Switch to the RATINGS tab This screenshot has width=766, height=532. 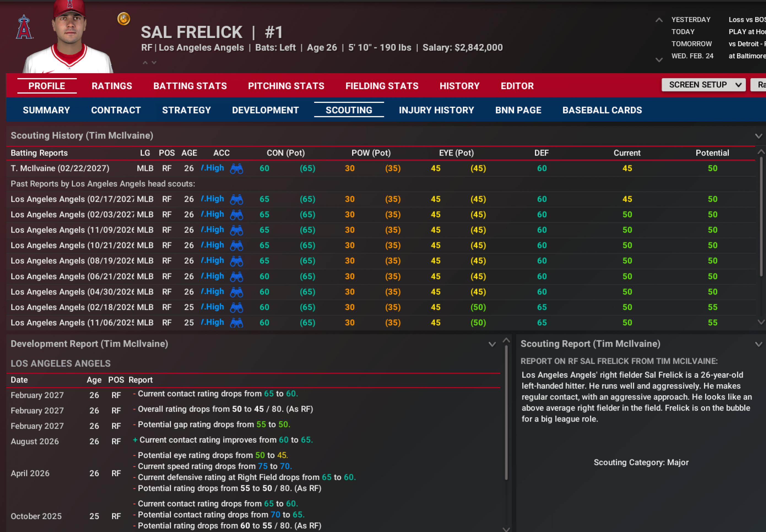click(x=112, y=86)
